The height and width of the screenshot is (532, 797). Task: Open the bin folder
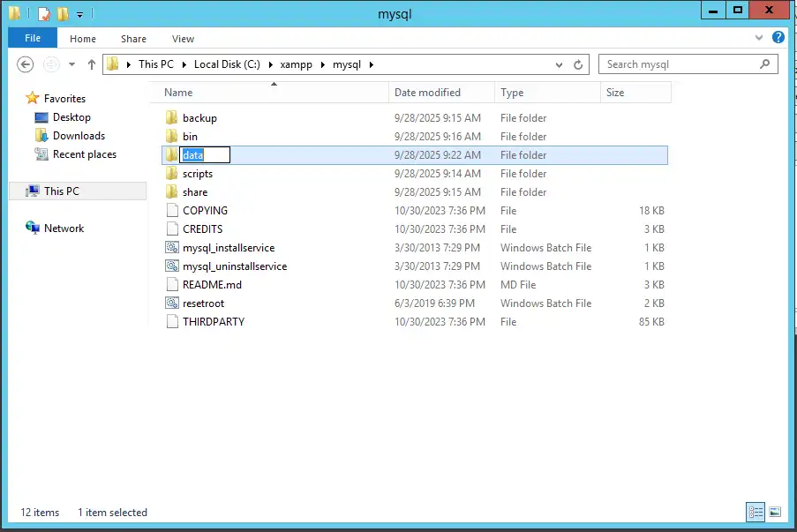coord(190,136)
